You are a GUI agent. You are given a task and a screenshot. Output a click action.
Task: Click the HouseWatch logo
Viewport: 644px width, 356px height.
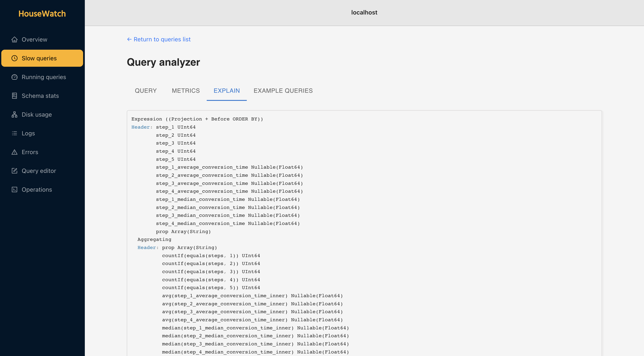pyautogui.click(x=42, y=13)
